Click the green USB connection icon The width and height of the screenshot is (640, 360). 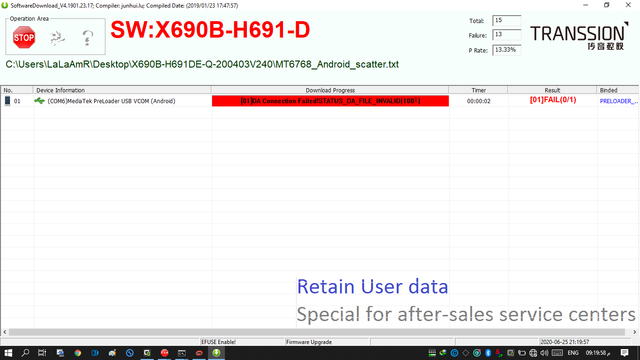[39, 101]
